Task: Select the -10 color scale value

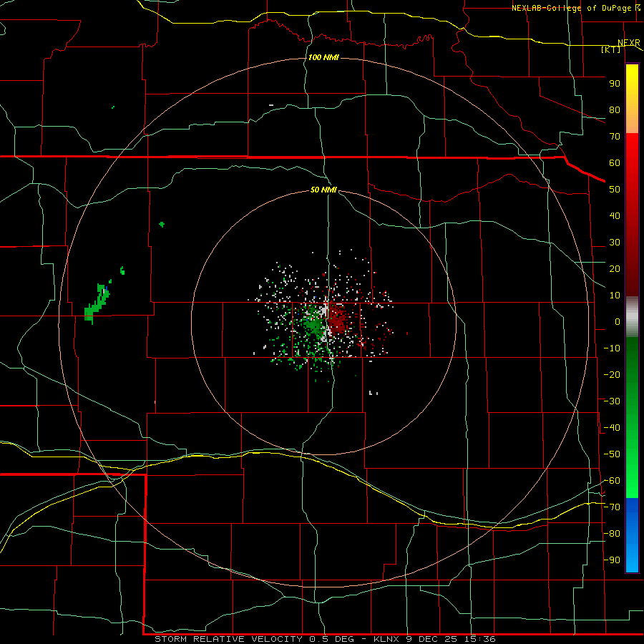Action: (612, 348)
